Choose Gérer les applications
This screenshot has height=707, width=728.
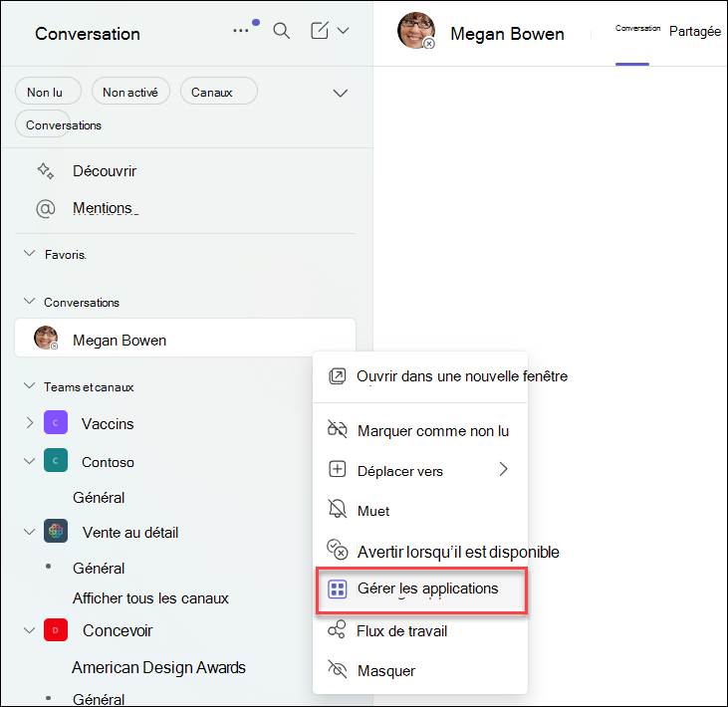(421, 589)
